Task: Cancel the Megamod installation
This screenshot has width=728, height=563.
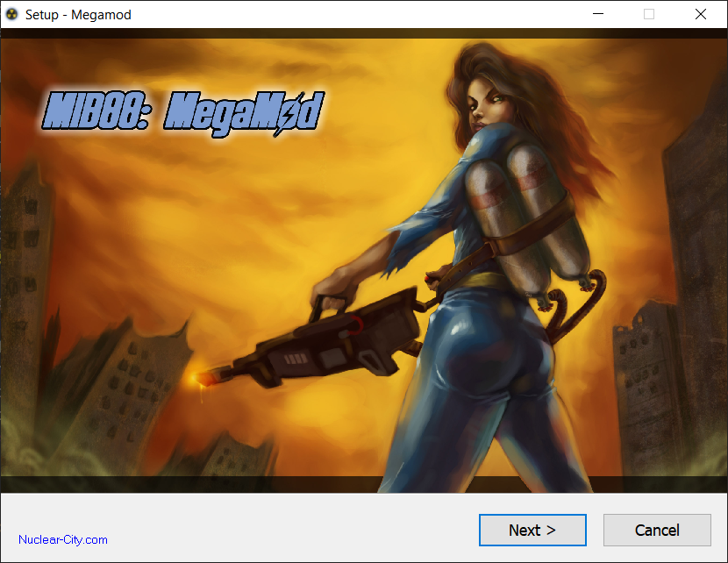Action: click(657, 530)
